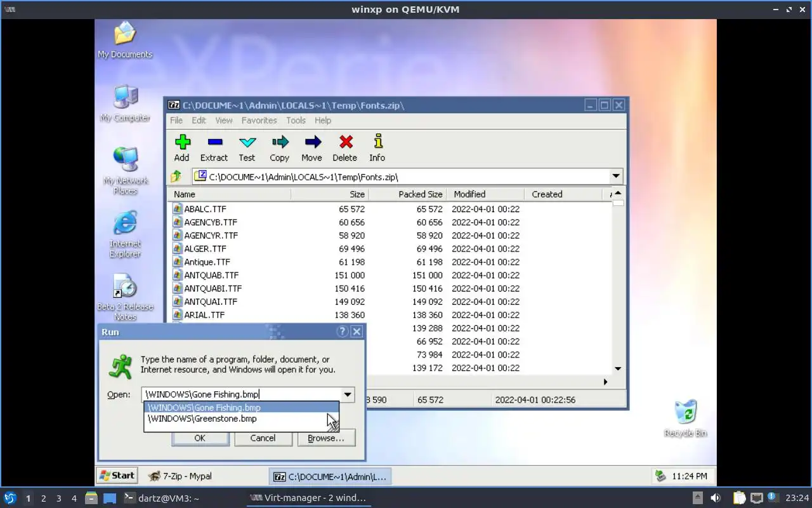Toggle the Run dialog Open combo dropdown arrow
812x508 pixels.
tap(348, 394)
